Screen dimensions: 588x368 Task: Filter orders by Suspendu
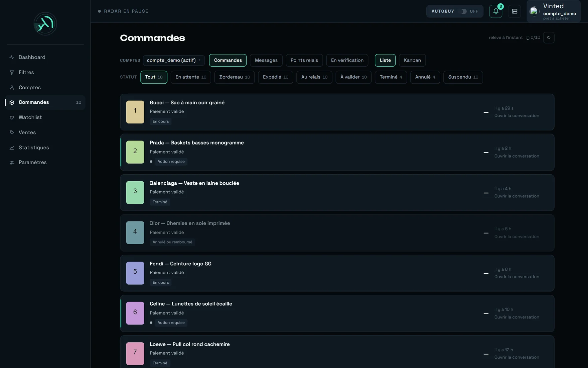[463, 77]
